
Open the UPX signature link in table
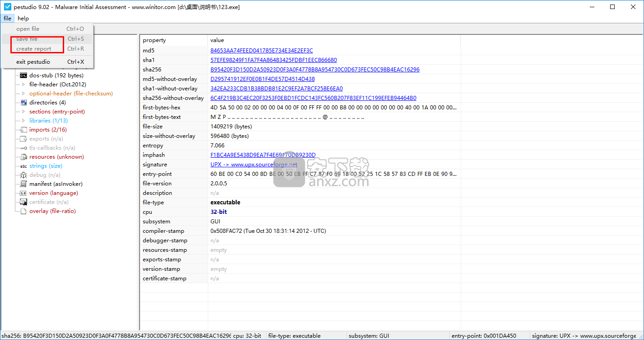pyautogui.click(x=254, y=165)
